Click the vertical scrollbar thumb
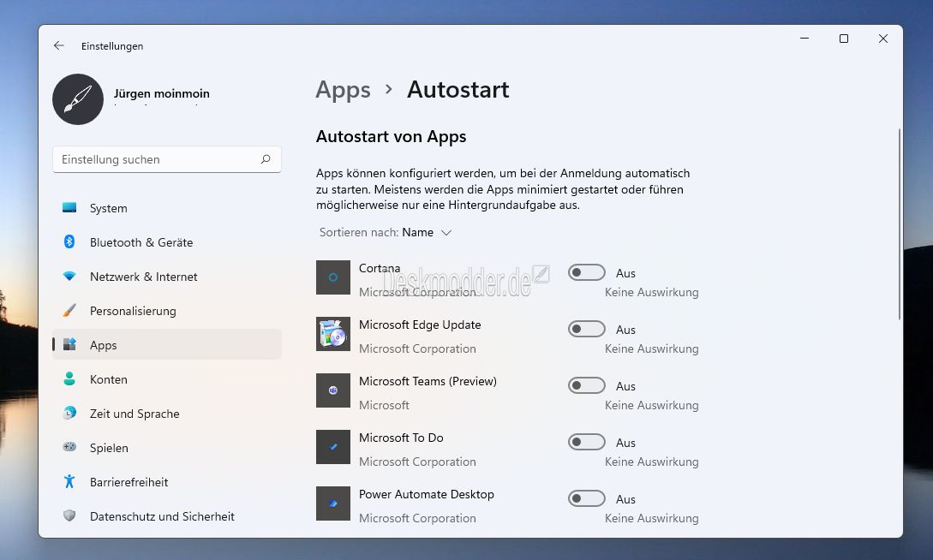The width and height of the screenshot is (933, 560). pyautogui.click(x=899, y=224)
